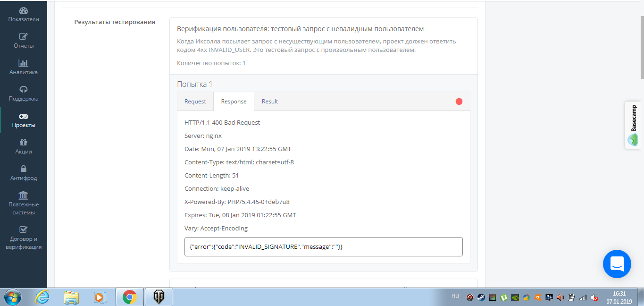This screenshot has height=306, width=644.
Task: Click the red status indicator dot
Action: point(459,102)
